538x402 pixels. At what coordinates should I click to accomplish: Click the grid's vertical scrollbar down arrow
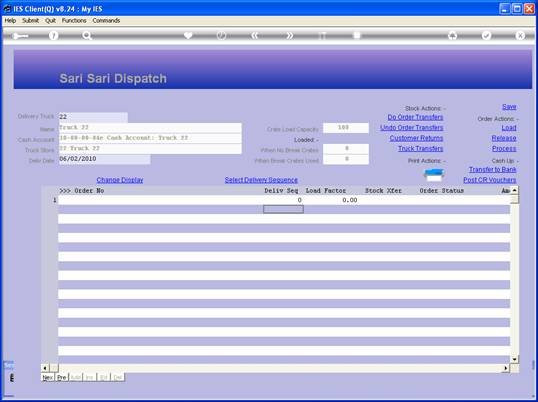[x=514, y=359]
